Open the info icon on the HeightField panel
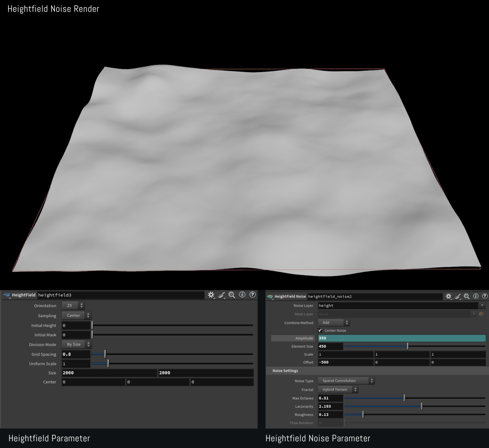489x448 pixels. pyautogui.click(x=242, y=295)
